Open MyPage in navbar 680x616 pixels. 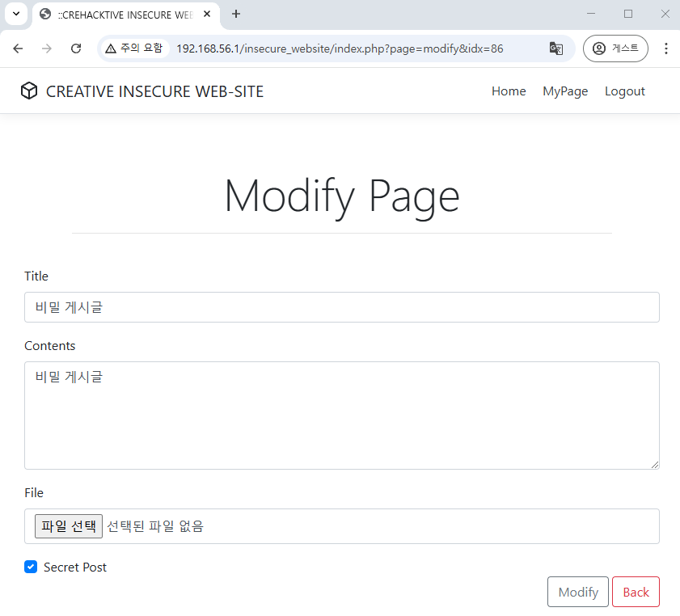click(x=565, y=91)
